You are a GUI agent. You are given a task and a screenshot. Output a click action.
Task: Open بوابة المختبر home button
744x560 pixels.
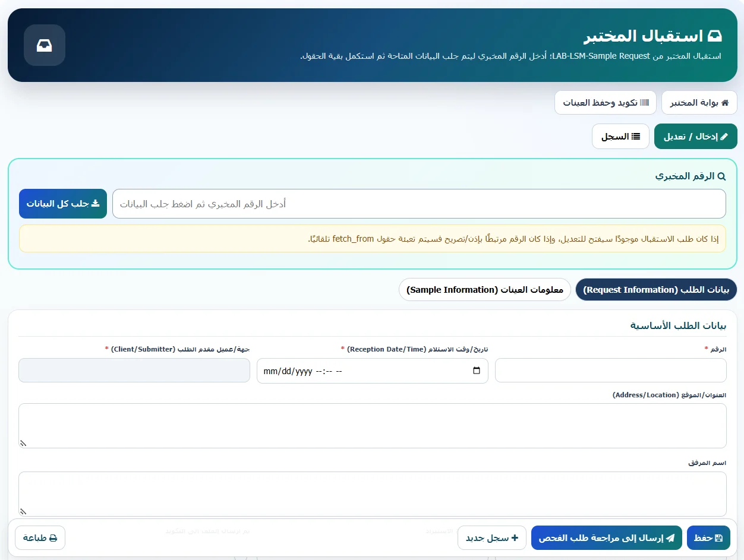[x=699, y=103]
